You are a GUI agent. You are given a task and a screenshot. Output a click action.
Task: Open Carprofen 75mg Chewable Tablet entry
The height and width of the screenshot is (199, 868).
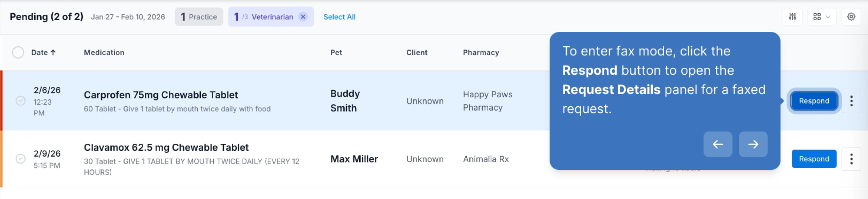[x=161, y=95]
